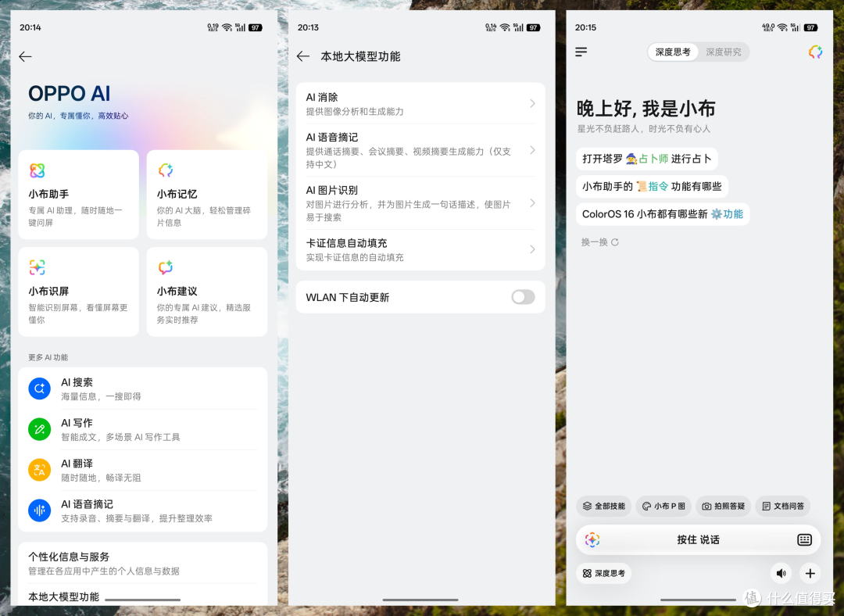Open AI 语音摘记 via its blue waveform icon
Image resolution: width=844 pixels, height=616 pixels.
point(39,510)
